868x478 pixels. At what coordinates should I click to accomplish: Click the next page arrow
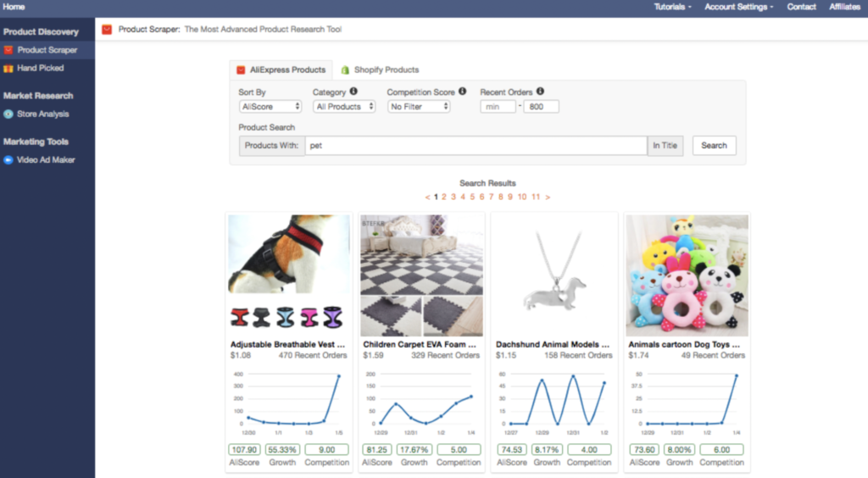tap(548, 197)
